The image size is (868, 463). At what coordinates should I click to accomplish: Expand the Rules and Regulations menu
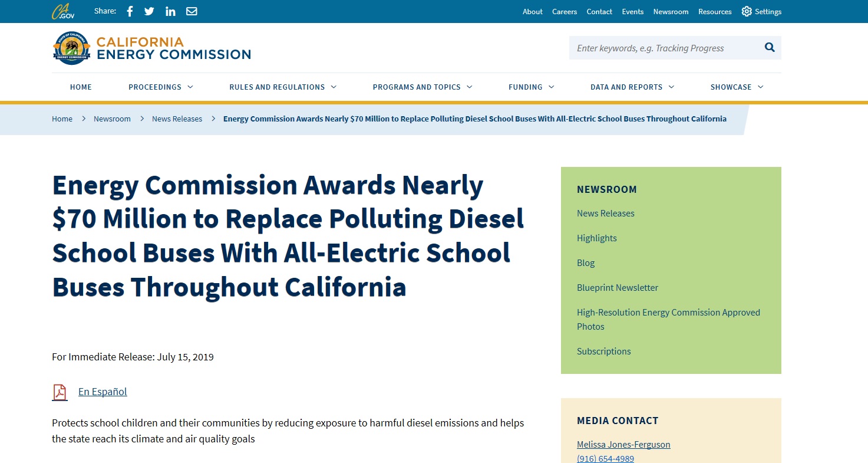coord(283,87)
